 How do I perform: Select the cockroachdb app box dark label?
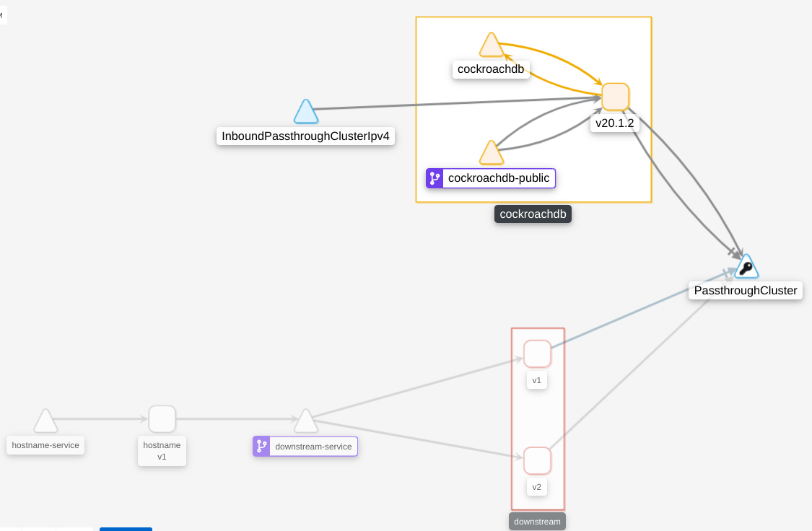click(533, 214)
